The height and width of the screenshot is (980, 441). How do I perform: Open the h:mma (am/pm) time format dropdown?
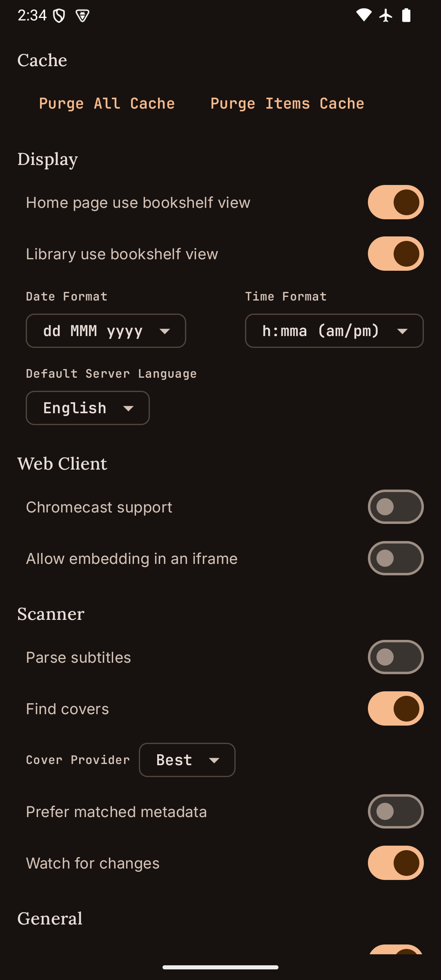click(x=334, y=331)
